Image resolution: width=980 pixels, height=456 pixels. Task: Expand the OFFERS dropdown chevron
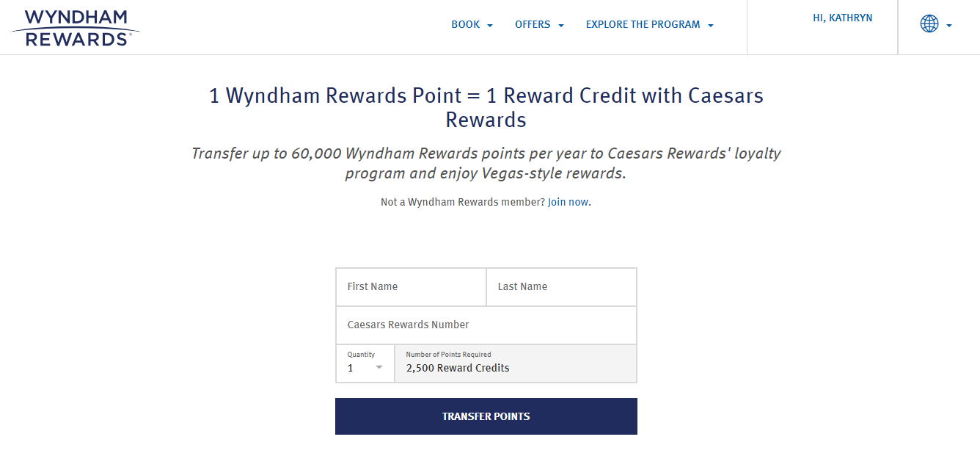pos(561,24)
